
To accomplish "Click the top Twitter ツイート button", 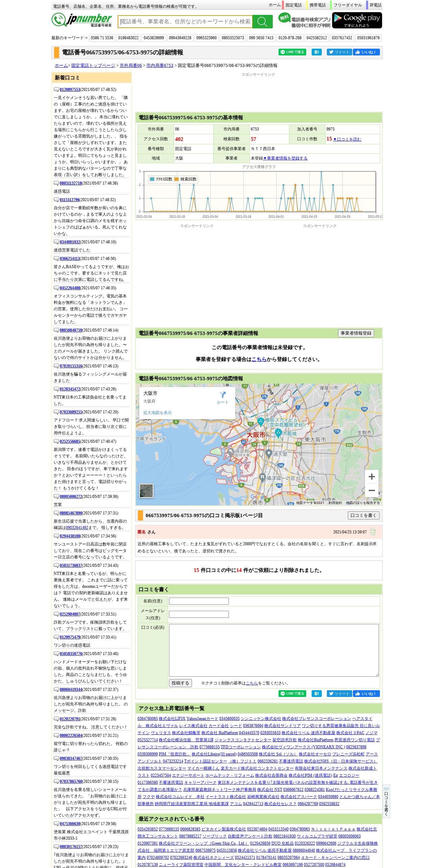I will (x=339, y=52).
